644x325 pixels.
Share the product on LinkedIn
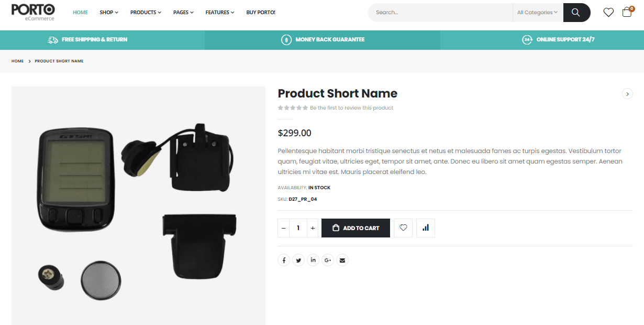tap(313, 260)
